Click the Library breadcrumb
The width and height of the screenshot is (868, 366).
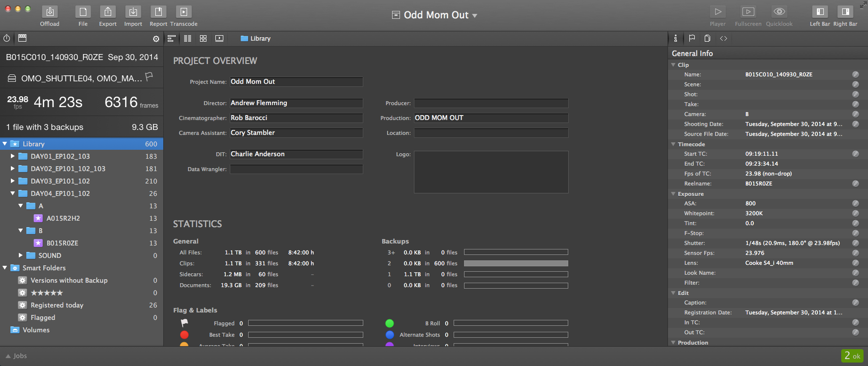(256, 38)
